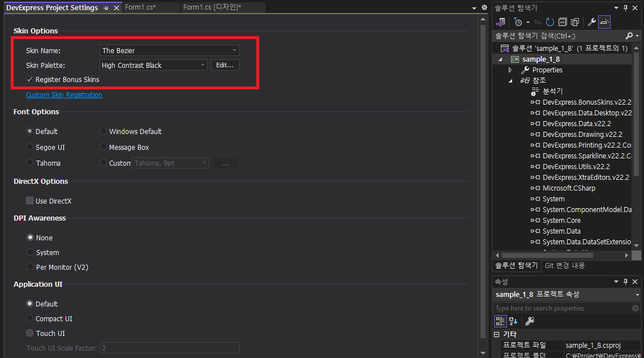Collapse the sample_1_8 project node
644x358 pixels.
click(x=500, y=59)
